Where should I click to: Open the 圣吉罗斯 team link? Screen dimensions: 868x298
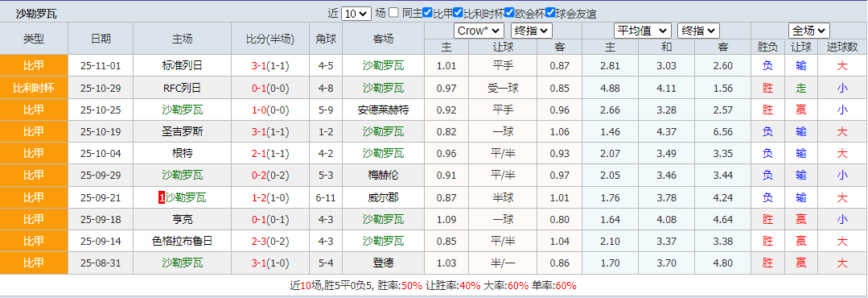[x=182, y=132]
